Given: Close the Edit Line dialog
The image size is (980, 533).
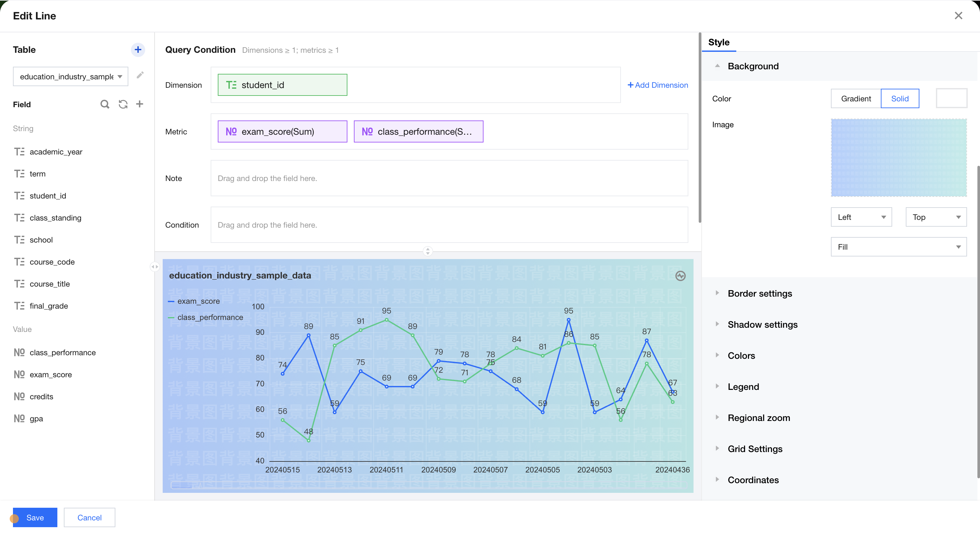Looking at the screenshot, I should [958, 16].
